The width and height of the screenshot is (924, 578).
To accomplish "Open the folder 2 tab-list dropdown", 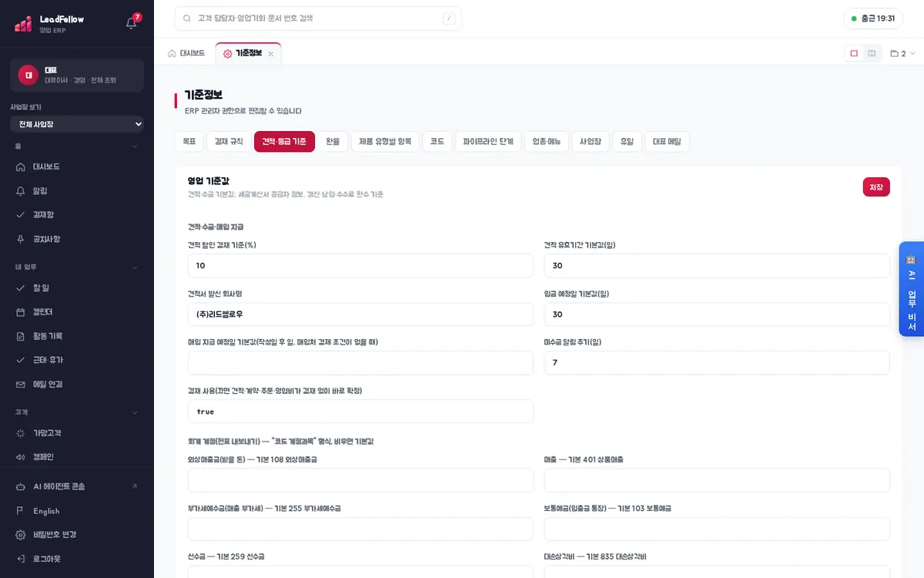I will click(902, 53).
